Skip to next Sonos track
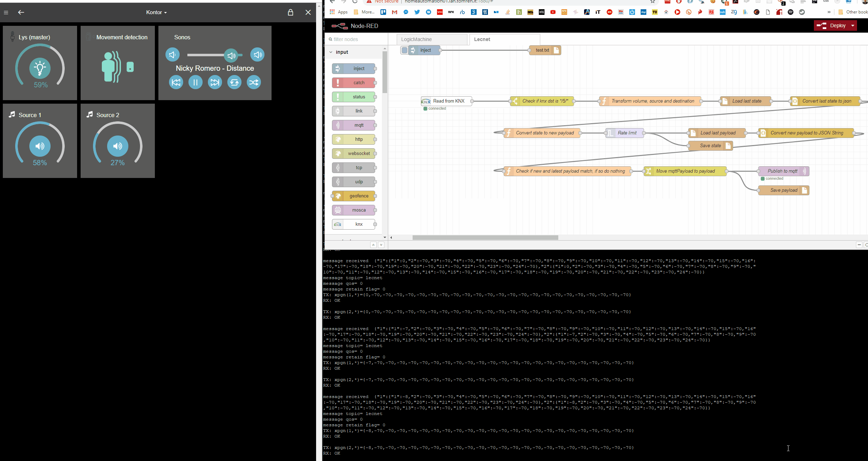 215,82
